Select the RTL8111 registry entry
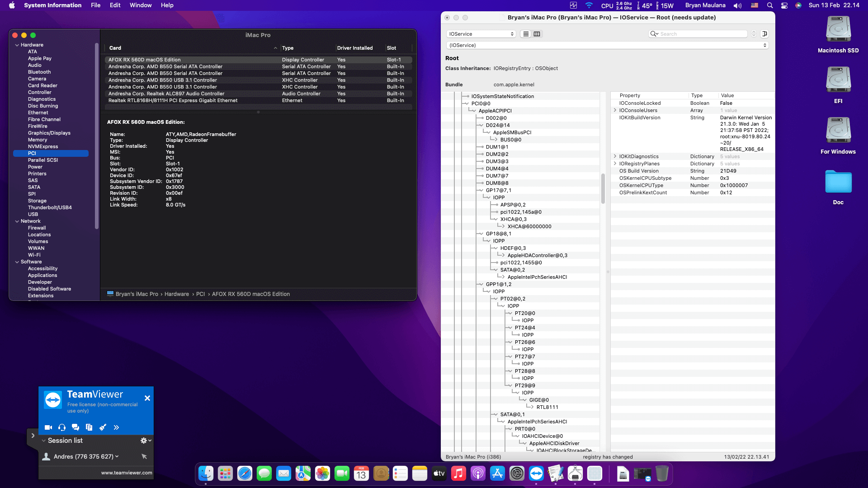 coord(547,407)
